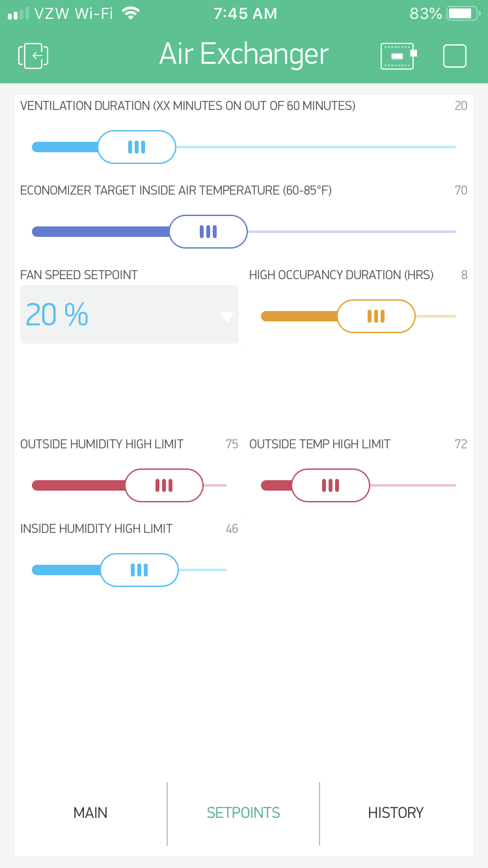This screenshot has height=868, width=488.
Task: Tap the 7:45 AM status bar clock
Action: (245, 13)
